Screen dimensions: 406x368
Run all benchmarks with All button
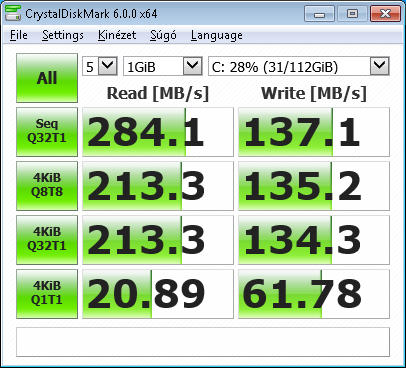pos(47,78)
